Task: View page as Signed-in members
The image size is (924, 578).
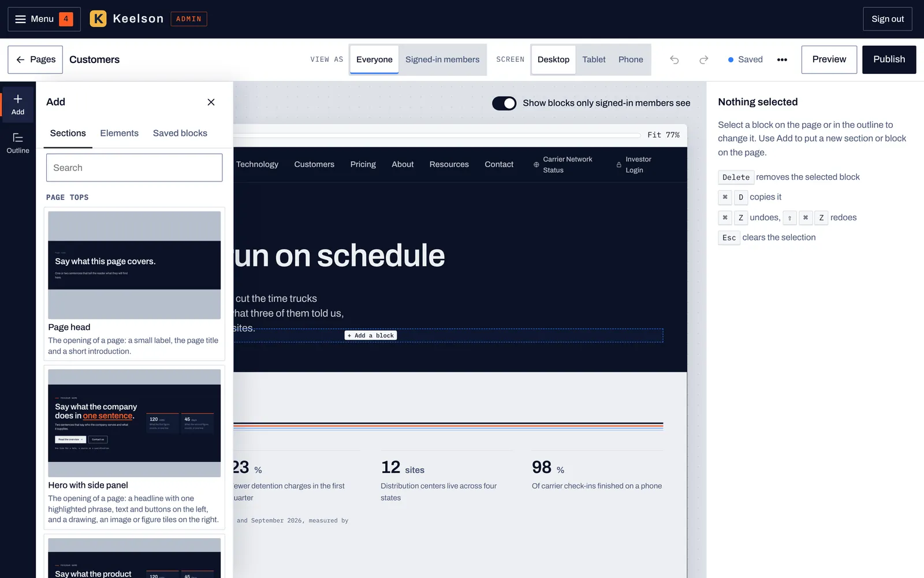Action: pos(442,60)
